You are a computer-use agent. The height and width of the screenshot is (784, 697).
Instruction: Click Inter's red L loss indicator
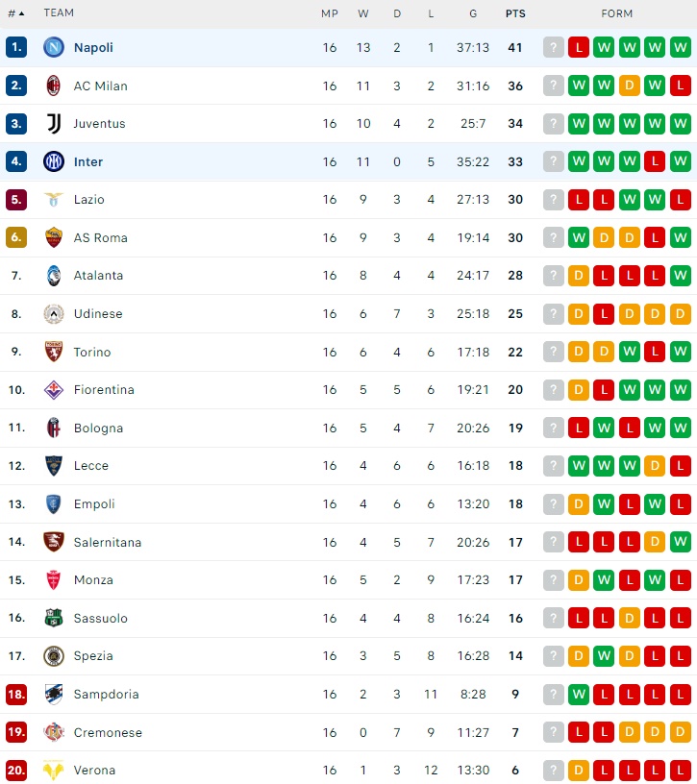(x=653, y=161)
